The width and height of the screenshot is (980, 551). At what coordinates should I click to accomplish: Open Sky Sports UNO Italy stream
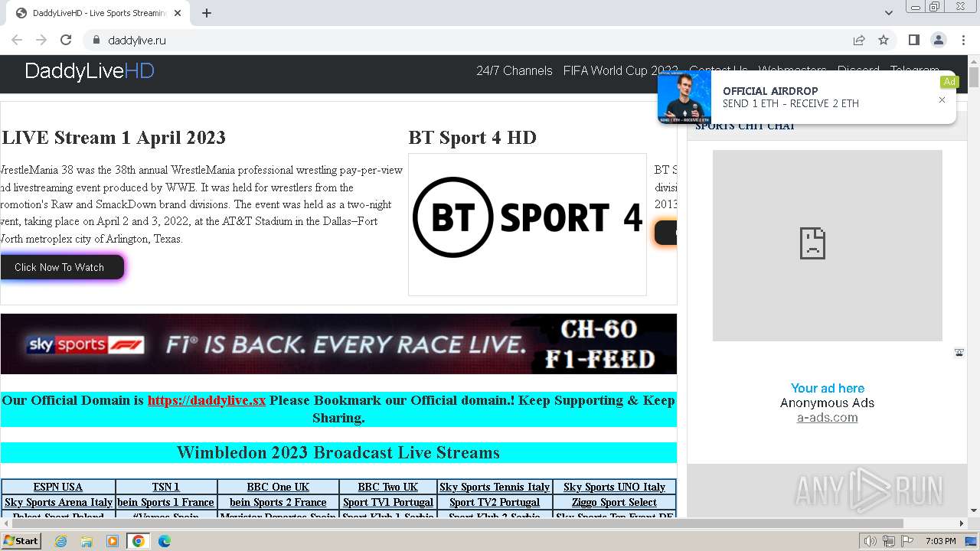pos(614,487)
